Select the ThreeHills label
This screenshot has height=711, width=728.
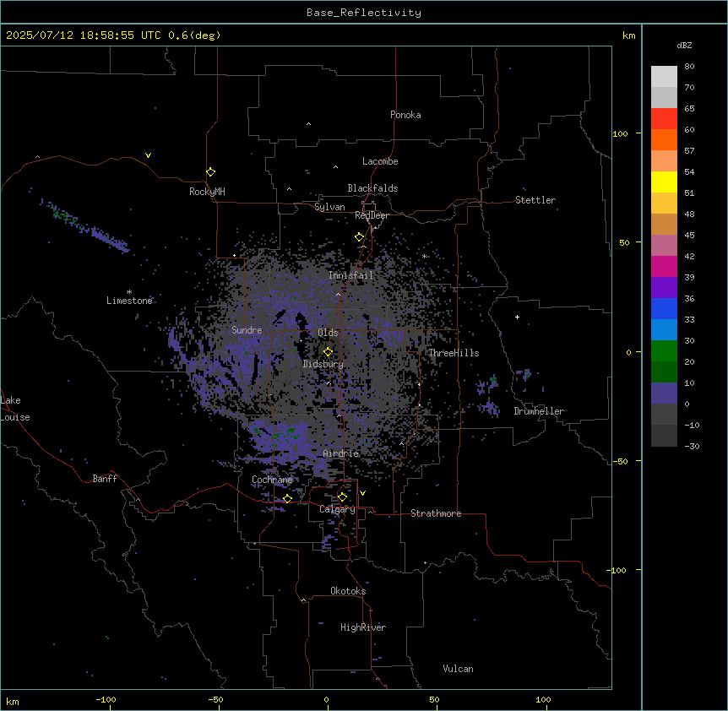[x=454, y=353]
